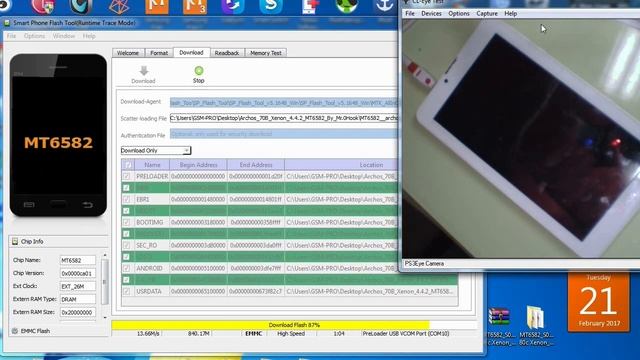This screenshot has height=360, width=640.
Task: Open the Flash Tool Window menu
Action: pyautogui.click(x=64, y=36)
